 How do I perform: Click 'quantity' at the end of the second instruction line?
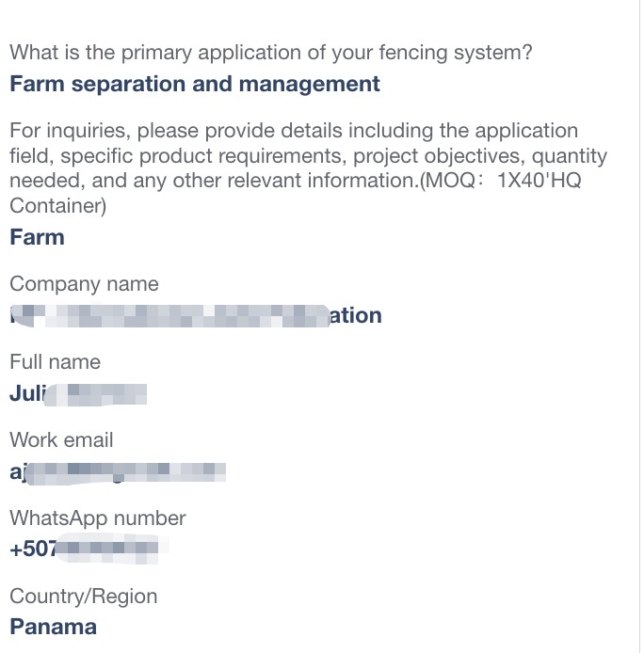point(570,156)
